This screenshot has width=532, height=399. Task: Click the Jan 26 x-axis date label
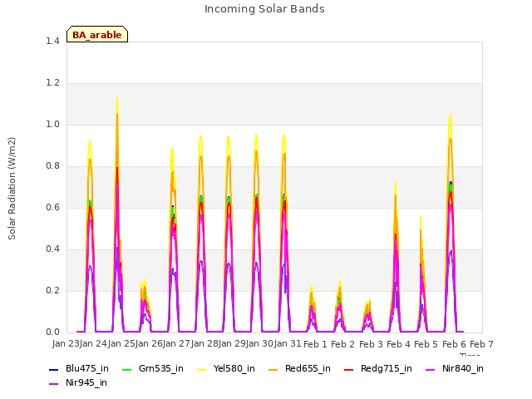pos(149,343)
